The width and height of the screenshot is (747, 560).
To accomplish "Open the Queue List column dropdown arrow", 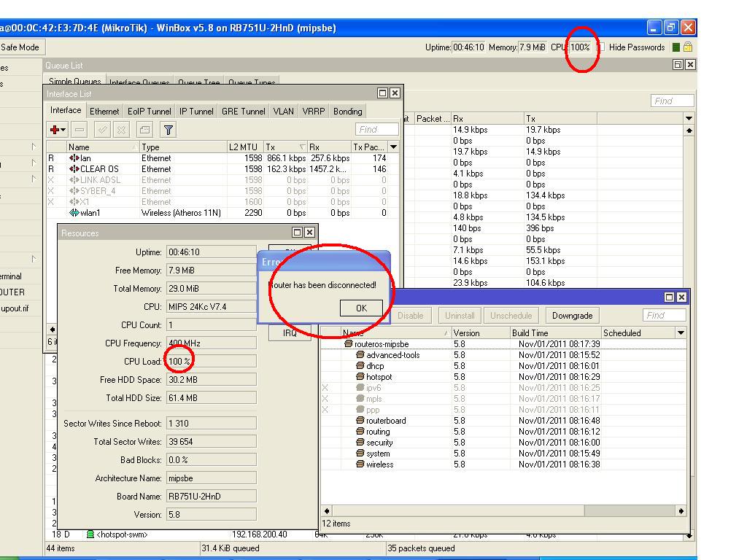I will [689, 118].
